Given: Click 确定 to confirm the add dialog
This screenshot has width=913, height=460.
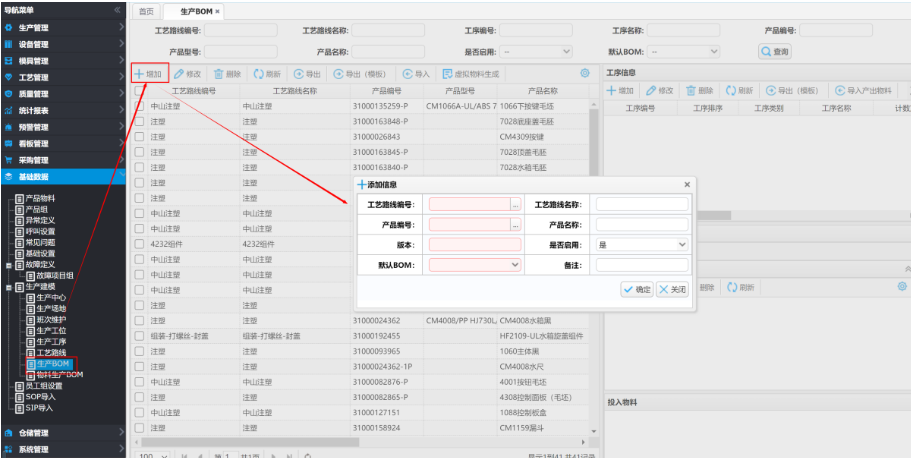Looking at the screenshot, I should point(636,289).
